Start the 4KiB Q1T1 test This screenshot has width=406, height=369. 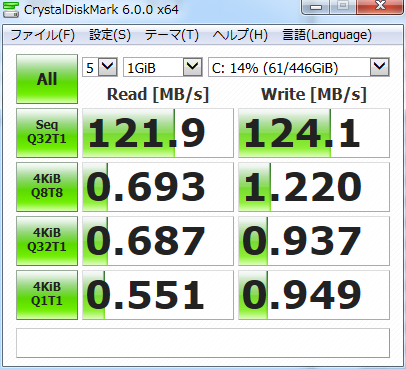tap(47, 295)
